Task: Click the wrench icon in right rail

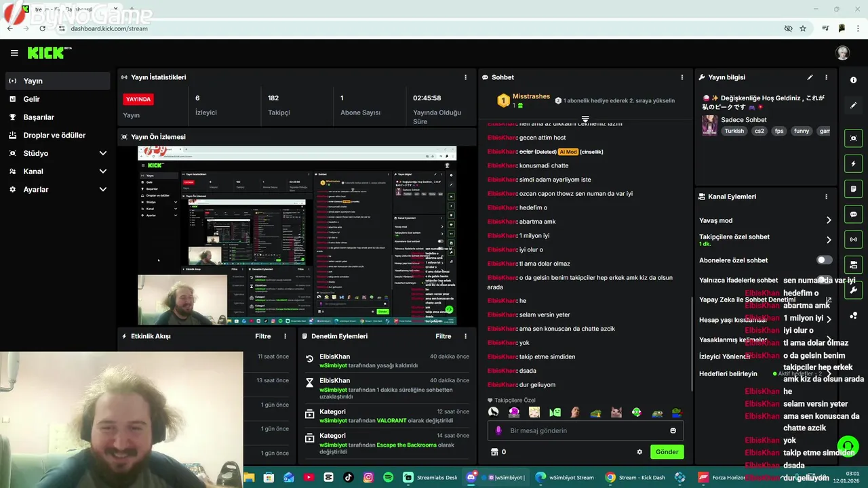Action: point(853,290)
